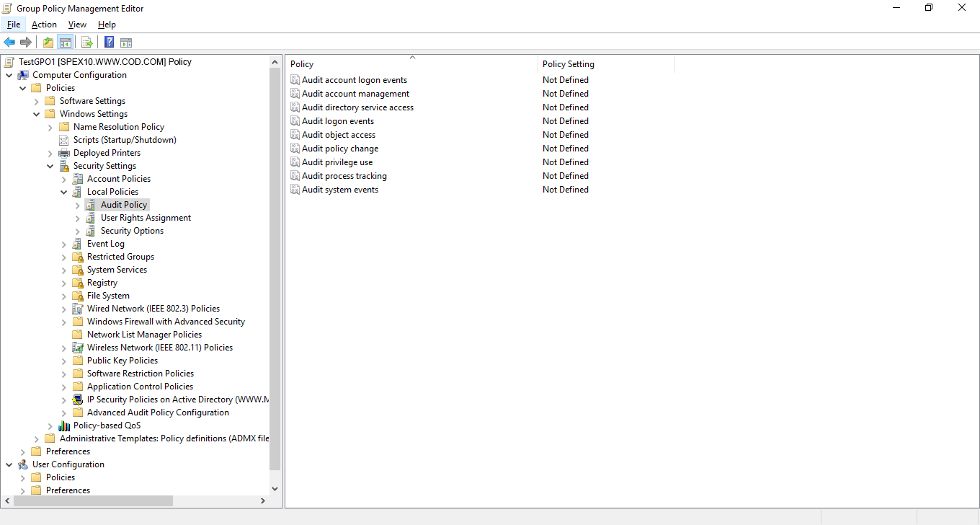
Task: Click the Wireless Network (IEEE 802.11) icon
Action: (x=78, y=348)
